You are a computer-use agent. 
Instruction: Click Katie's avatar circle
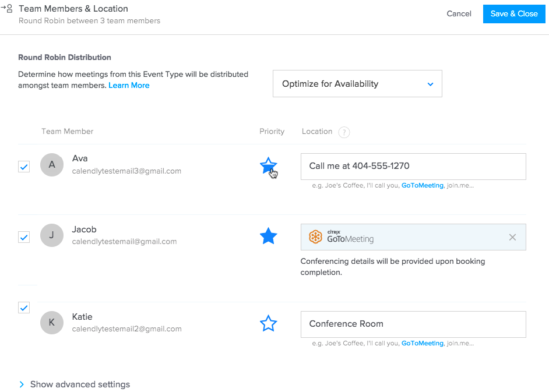tap(52, 322)
